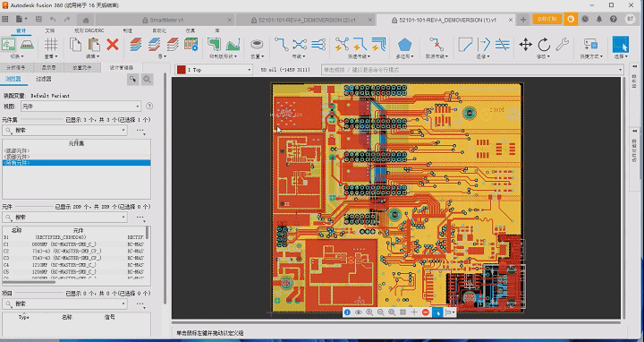This screenshot has height=342, width=644.
Task: Select the highlighted item in component set list
Action: pos(76,163)
